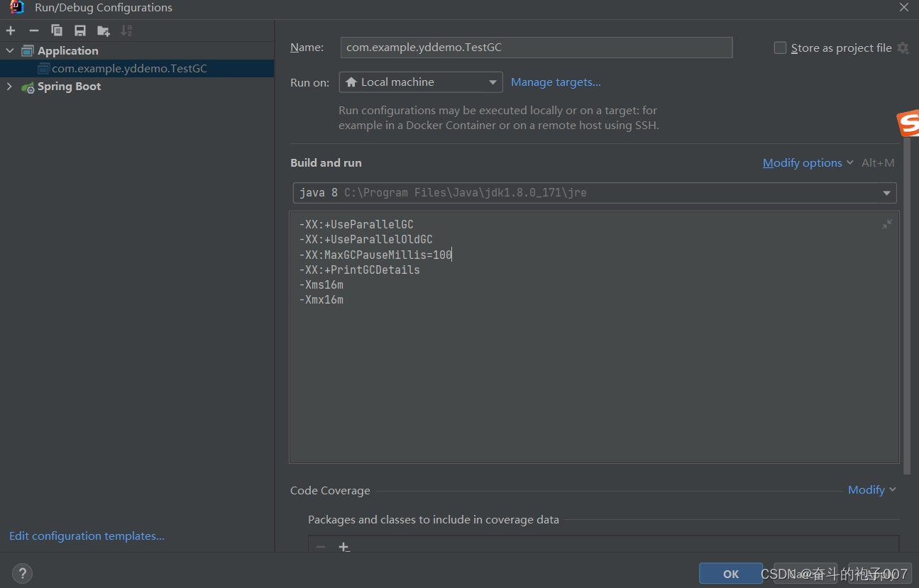This screenshot has width=919, height=588.
Task: Click the -Xmx16m line in VM options
Action: (321, 300)
